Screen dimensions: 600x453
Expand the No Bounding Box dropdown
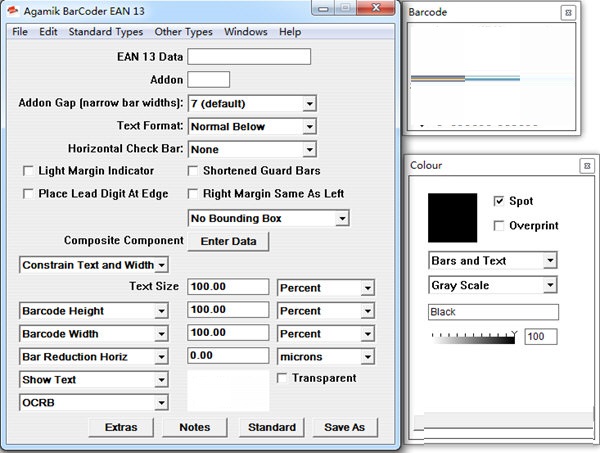click(x=342, y=218)
